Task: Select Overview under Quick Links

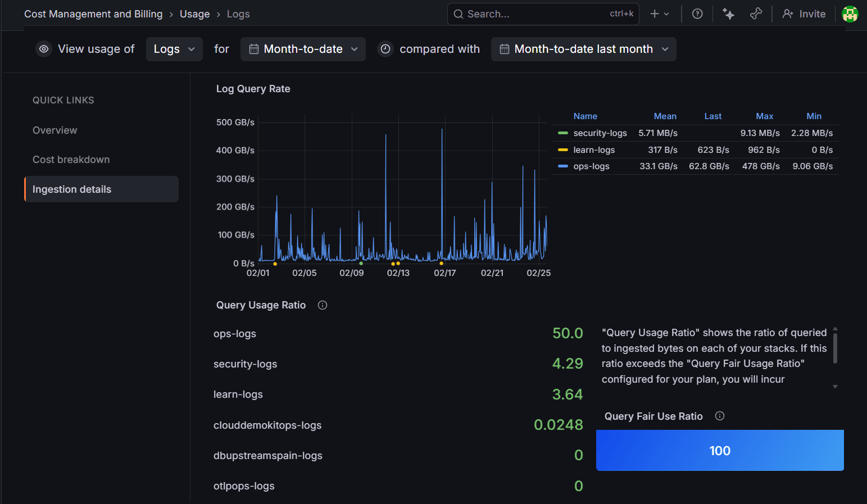Action: tap(55, 130)
